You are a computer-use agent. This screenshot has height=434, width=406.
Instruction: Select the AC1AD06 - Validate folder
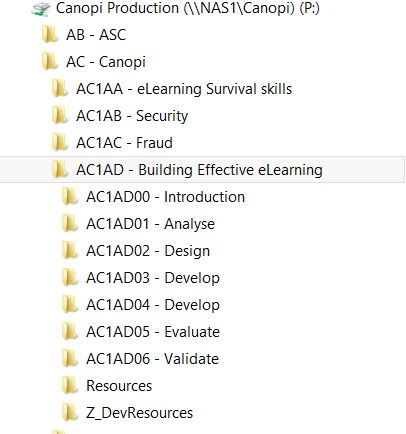point(153,359)
